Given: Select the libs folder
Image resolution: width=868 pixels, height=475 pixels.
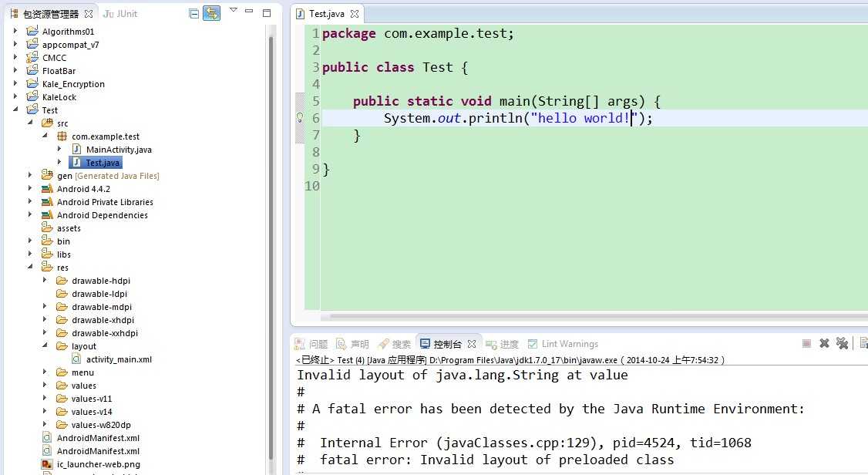Looking at the screenshot, I should coord(56,254).
